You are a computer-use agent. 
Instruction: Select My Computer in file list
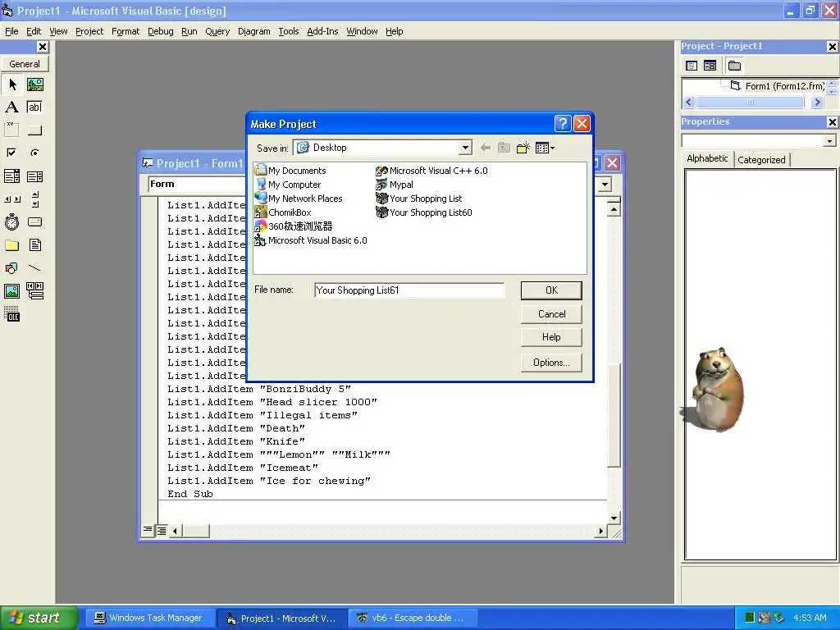(x=288, y=185)
